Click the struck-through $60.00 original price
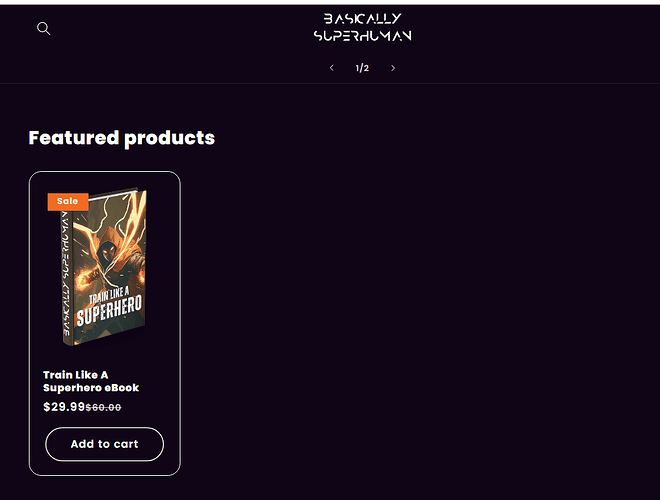Viewport: 660px width, 500px height. pyautogui.click(x=104, y=407)
